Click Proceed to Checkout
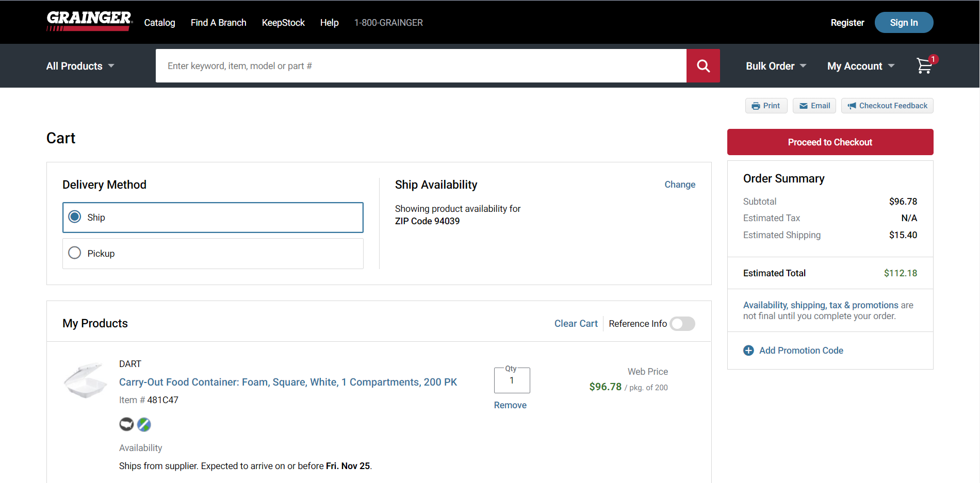This screenshot has width=980, height=483. point(830,142)
